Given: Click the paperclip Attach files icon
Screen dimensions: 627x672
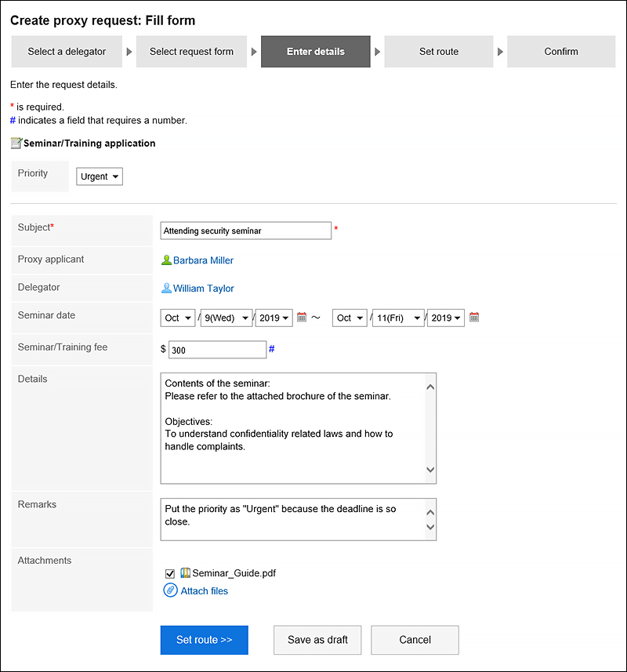Looking at the screenshot, I should tap(170, 590).
